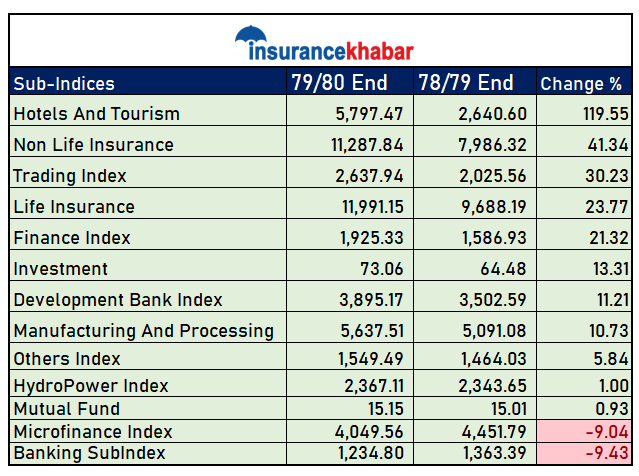
Task: Select the Non Life Insurance cell
Action: (93, 145)
